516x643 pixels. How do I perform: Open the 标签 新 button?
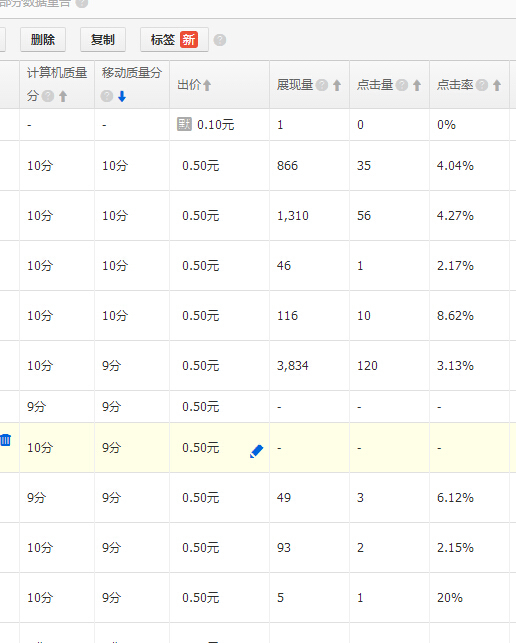click(x=174, y=40)
